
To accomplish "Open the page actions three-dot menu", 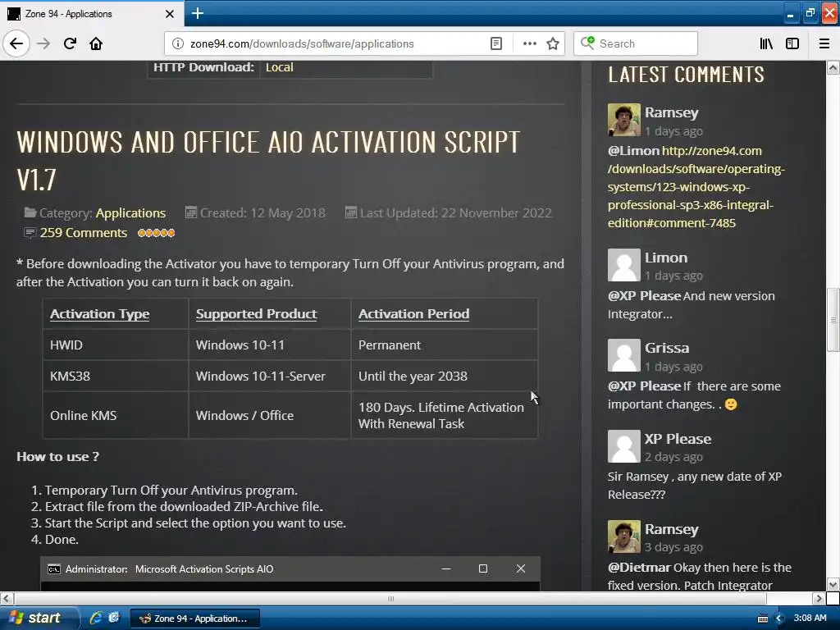I will [x=529, y=43].
